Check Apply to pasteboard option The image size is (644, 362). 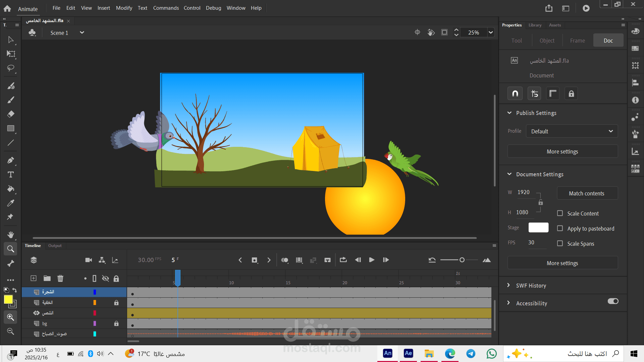click(x=560, y=228)
